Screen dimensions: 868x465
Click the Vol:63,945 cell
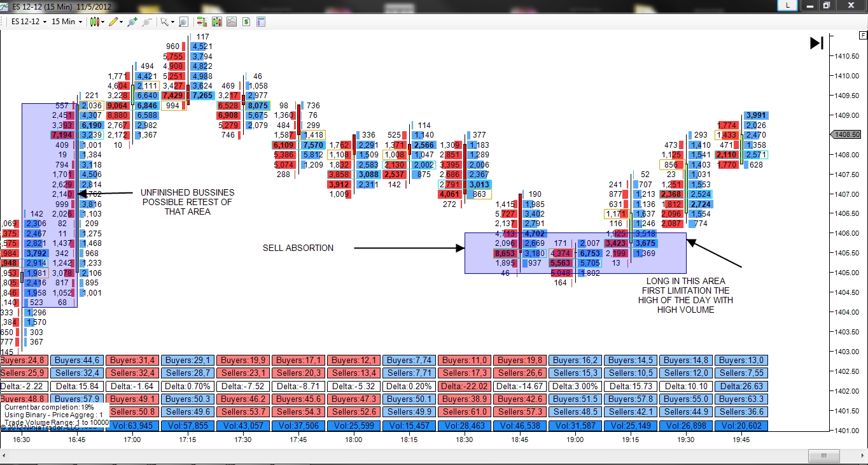pyautogui.click(x=131, y=426)
